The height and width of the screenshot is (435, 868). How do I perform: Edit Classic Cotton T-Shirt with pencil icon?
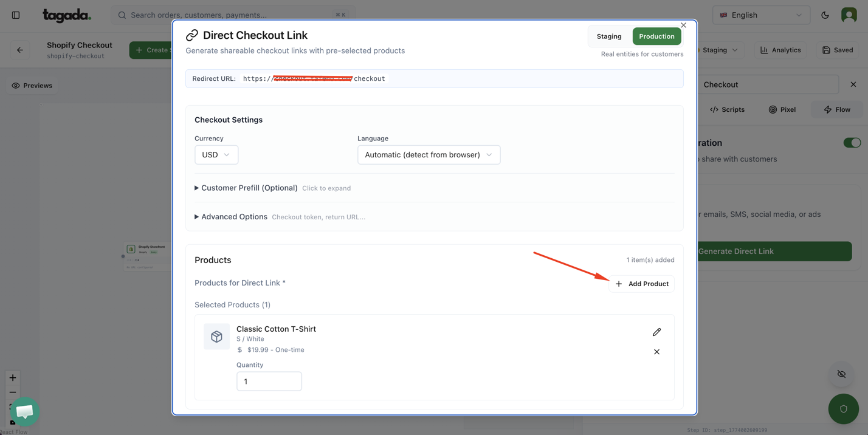(x=656, y=332)
